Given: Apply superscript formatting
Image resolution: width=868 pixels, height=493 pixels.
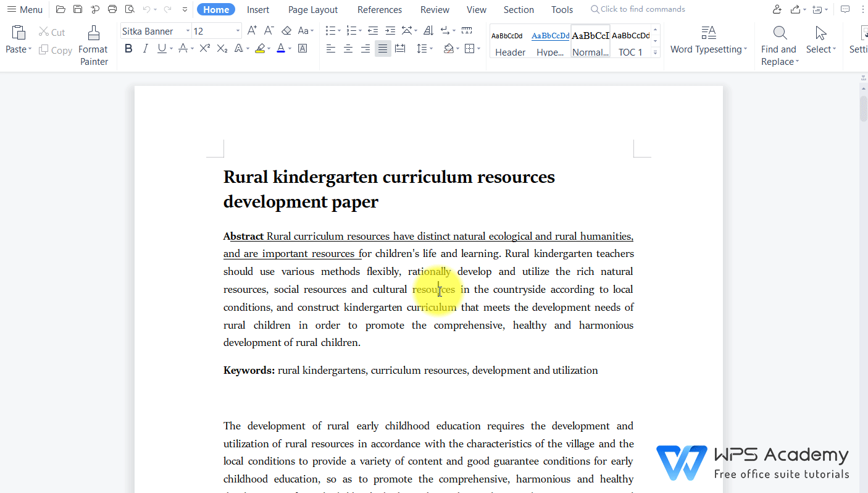Looking at the screenshot, I should coord(204,48).
